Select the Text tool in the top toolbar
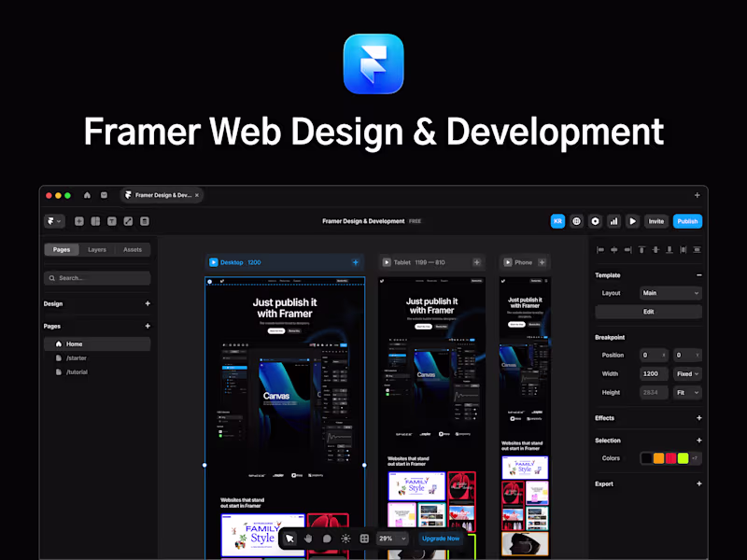This screenshot has height=560, width=747. 113,221
